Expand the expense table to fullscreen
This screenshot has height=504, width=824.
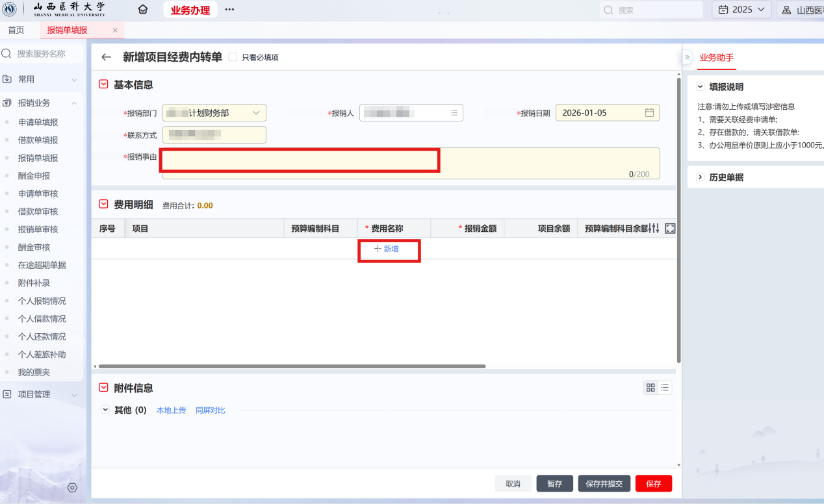pyautogui.click(x=670, y=229)
